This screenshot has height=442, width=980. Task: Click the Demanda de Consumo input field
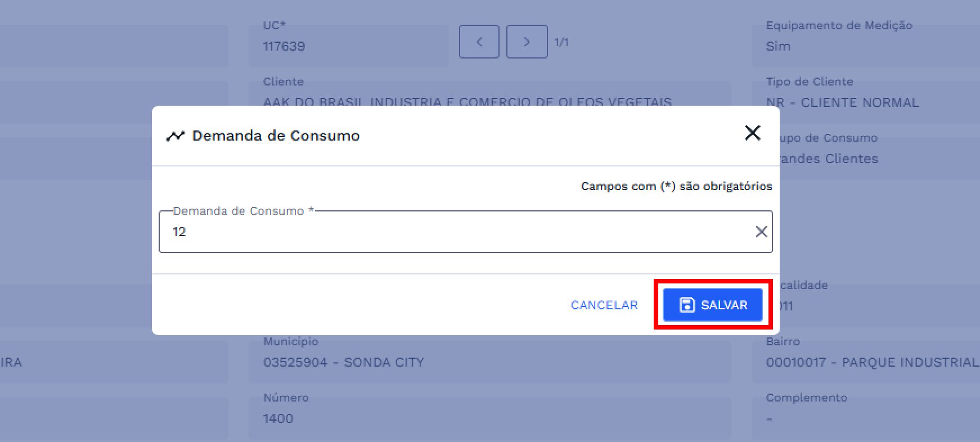(450, 232)
